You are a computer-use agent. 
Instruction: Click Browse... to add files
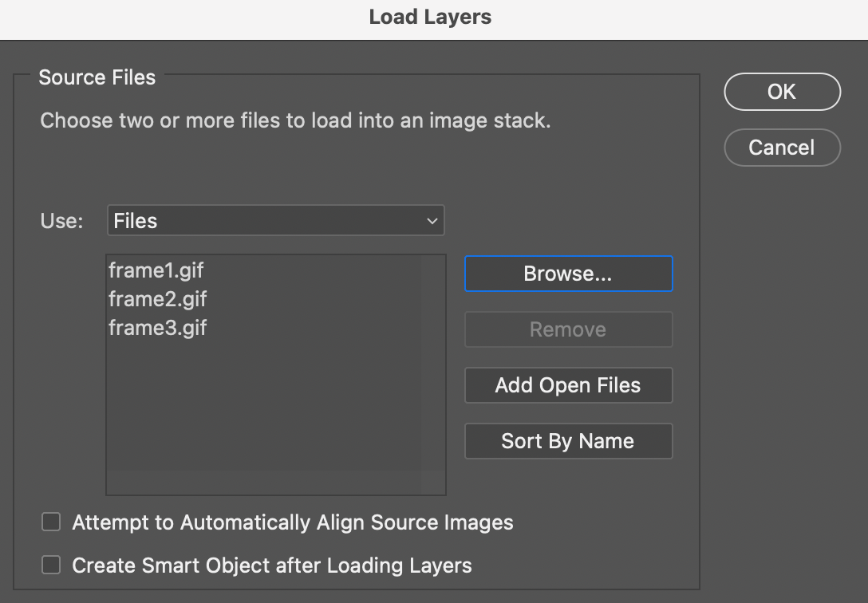(x=568, y=274)
